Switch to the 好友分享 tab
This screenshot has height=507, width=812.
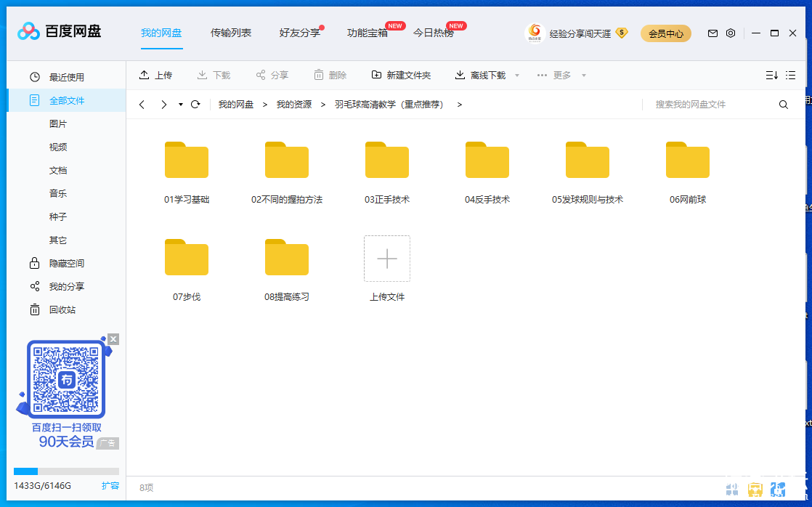300,33
